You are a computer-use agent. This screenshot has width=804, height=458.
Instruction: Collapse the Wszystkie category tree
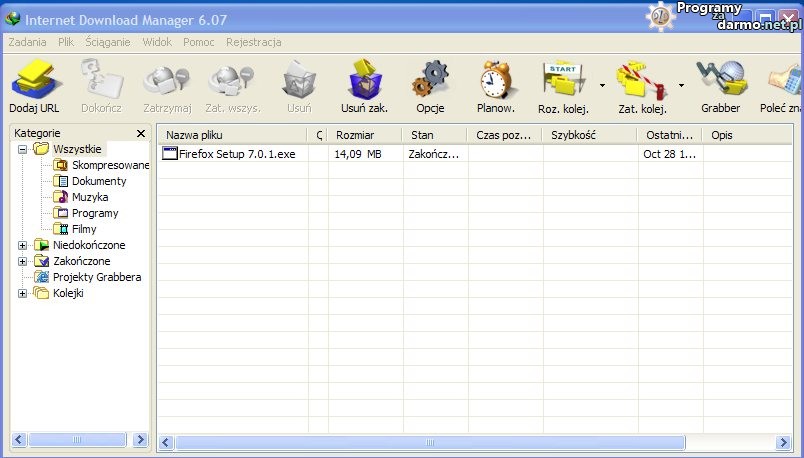[23, 149]
